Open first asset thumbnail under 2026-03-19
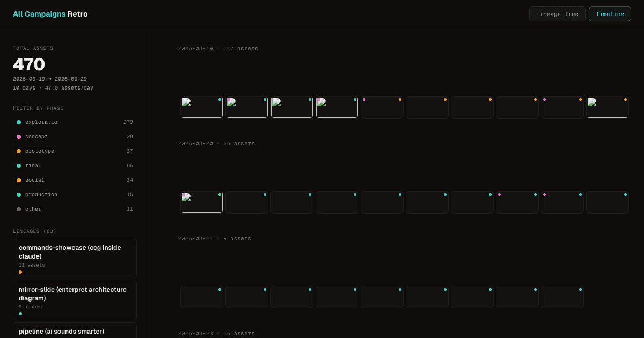 coord(202,107)
